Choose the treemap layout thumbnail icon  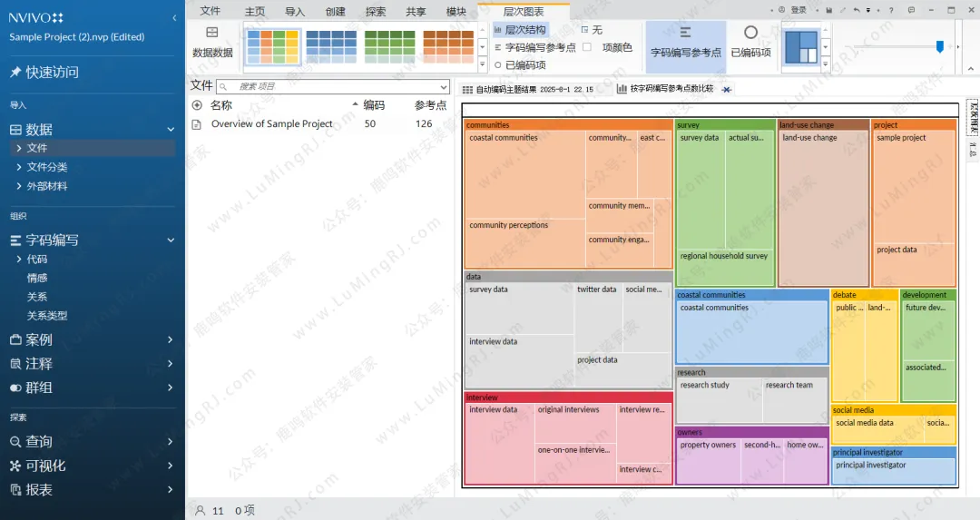(800, 46)
